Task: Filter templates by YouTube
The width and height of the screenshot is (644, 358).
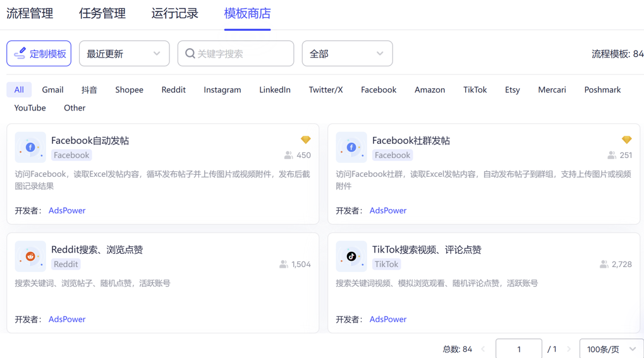Action: (x=30, y=107)
